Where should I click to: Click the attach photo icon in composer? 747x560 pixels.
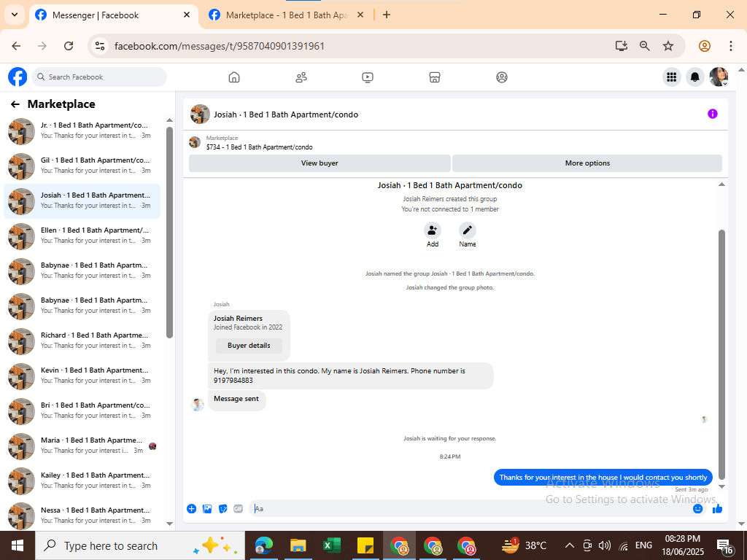pos(207,508)
